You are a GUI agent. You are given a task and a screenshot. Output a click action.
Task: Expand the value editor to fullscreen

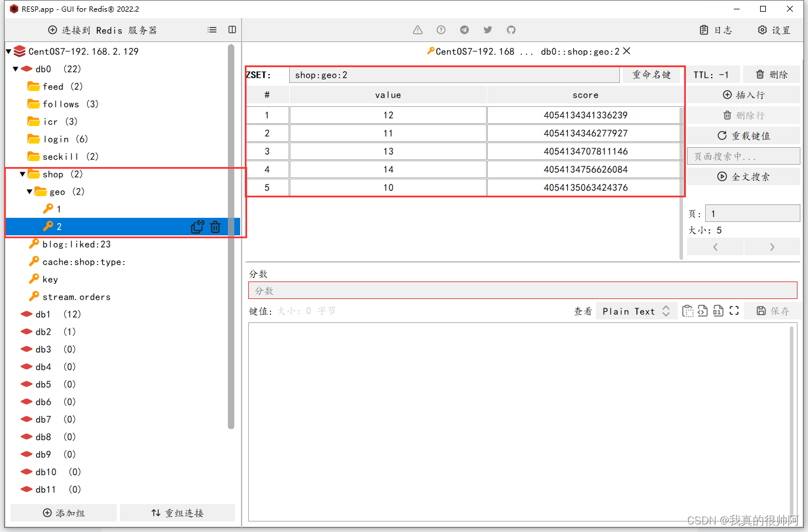tap(734, 311)
